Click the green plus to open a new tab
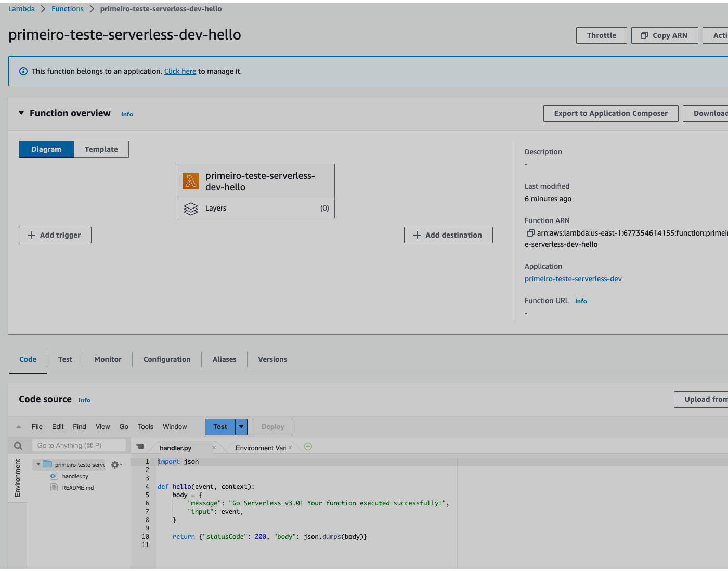728x572 pixels. pyautogui.click(x=307, y=446)
